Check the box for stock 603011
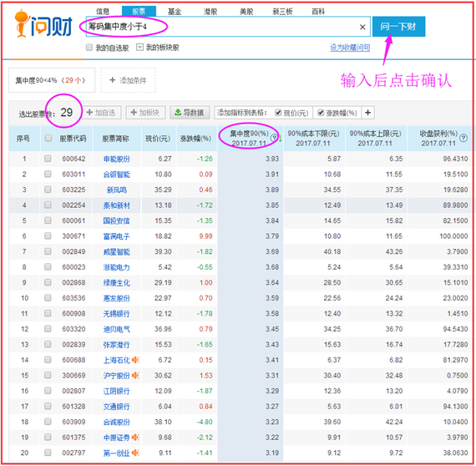Image resolution: width=476 pixels, height=466 pixels. coord(48,174)
